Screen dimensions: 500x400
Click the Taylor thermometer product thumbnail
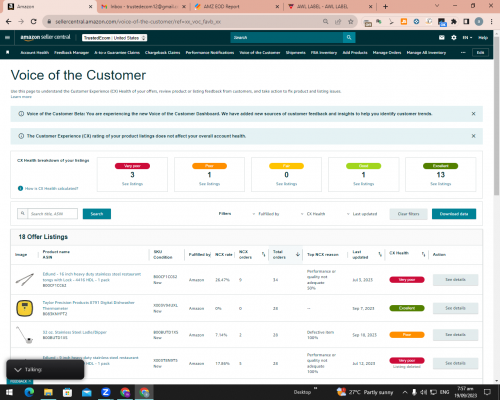25,308
